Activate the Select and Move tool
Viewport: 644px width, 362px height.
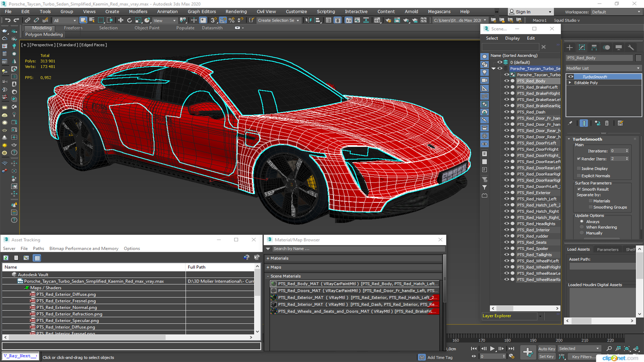[x=120, y=20]
